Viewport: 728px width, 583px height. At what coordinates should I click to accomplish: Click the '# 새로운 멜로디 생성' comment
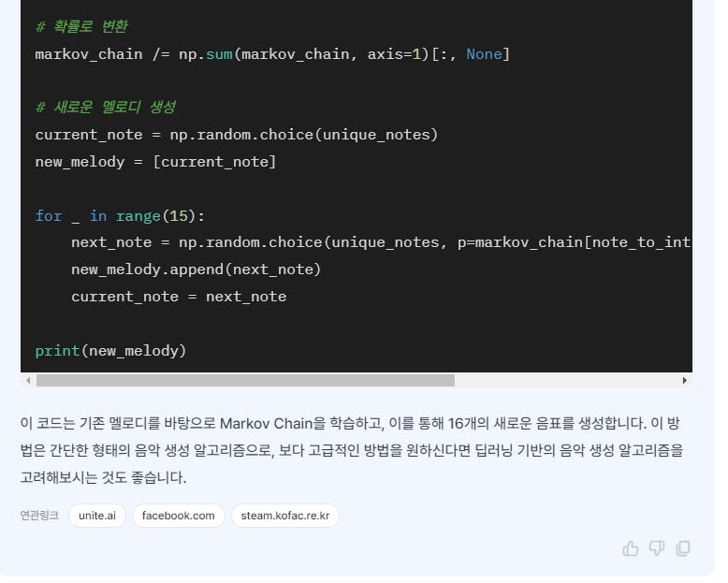(108, 109)
